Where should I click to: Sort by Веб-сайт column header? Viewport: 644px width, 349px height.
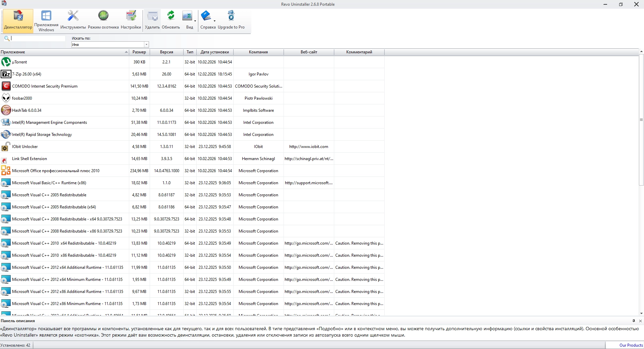pyautogui.click(x=309, y=52)
